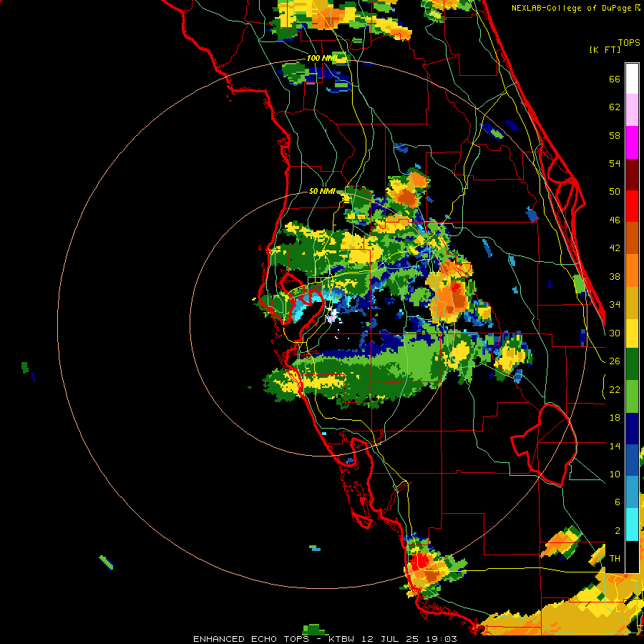Select the TH legend label
The height and width of the screenshot is (644, 644).
pyautogui.click(x=615, y=559)
